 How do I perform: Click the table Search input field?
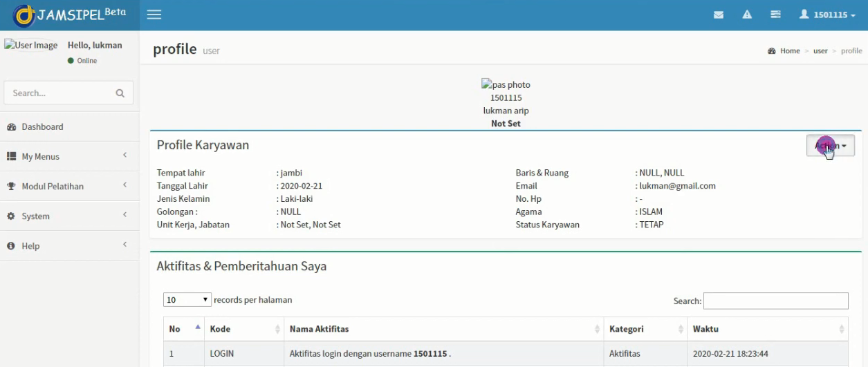(x=775, y=301)
